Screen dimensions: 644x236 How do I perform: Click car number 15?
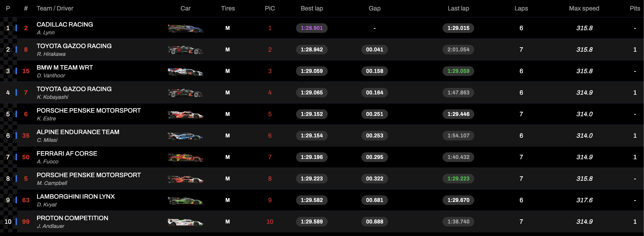click(26, 71)
